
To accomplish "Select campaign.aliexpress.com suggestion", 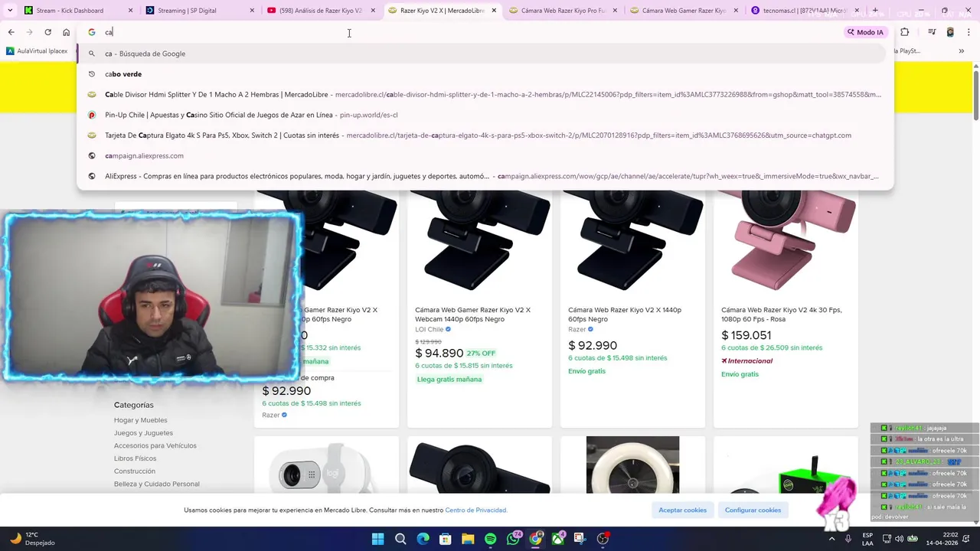I will (x=482, y=155).
